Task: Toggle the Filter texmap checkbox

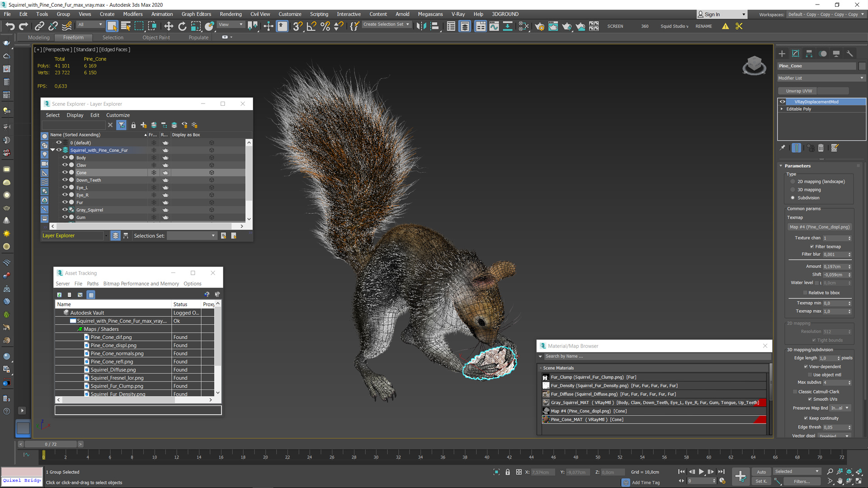Action: tap(812, 247)
